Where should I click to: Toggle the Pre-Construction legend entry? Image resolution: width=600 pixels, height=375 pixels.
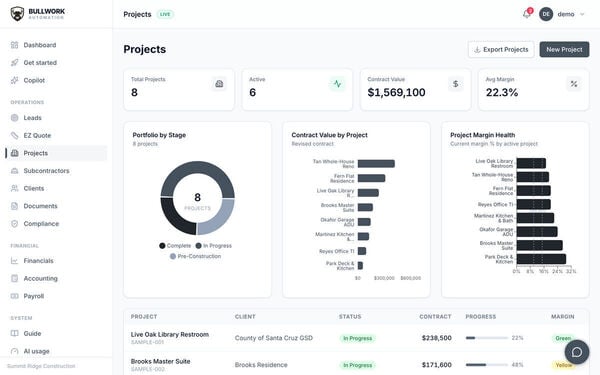[196, 256]
